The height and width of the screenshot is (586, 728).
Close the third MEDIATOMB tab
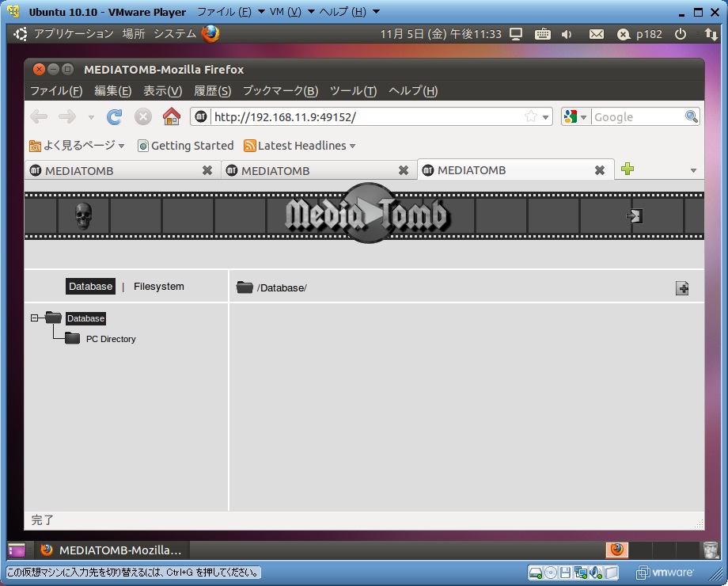click(600, 170)
